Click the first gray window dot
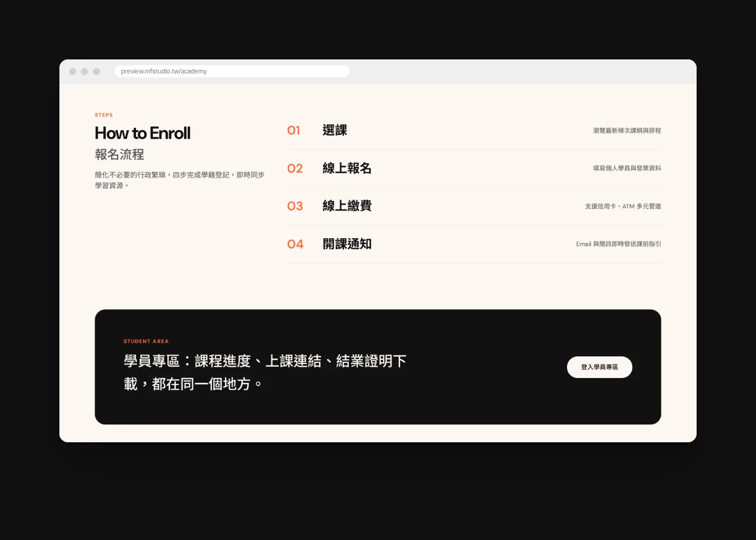The image size is (756, 540). coord(72,71)
